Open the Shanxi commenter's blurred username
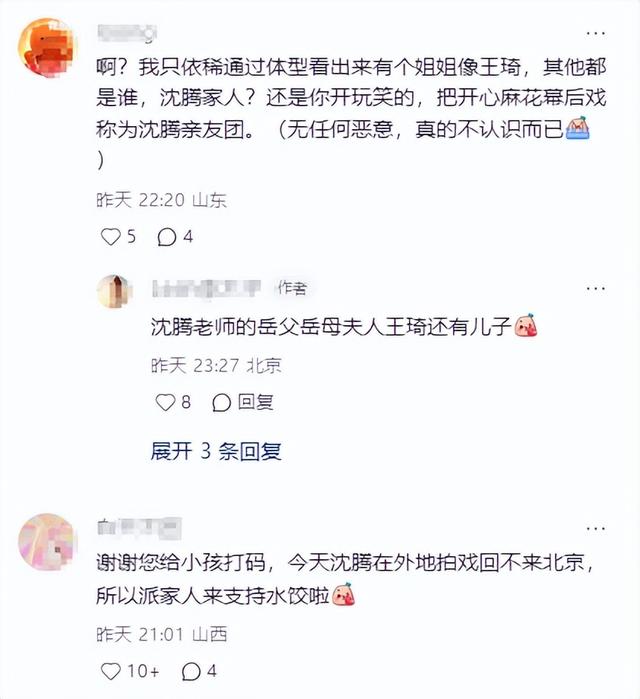Image resolution: width=640 pixels, height=699 pixels. [x=139, y=527]
